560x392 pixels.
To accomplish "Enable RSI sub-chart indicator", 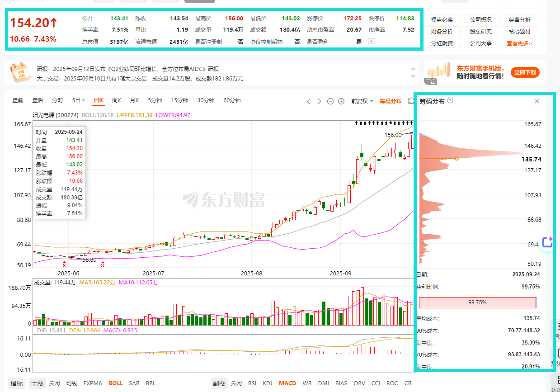I will [x=252, y=383].
